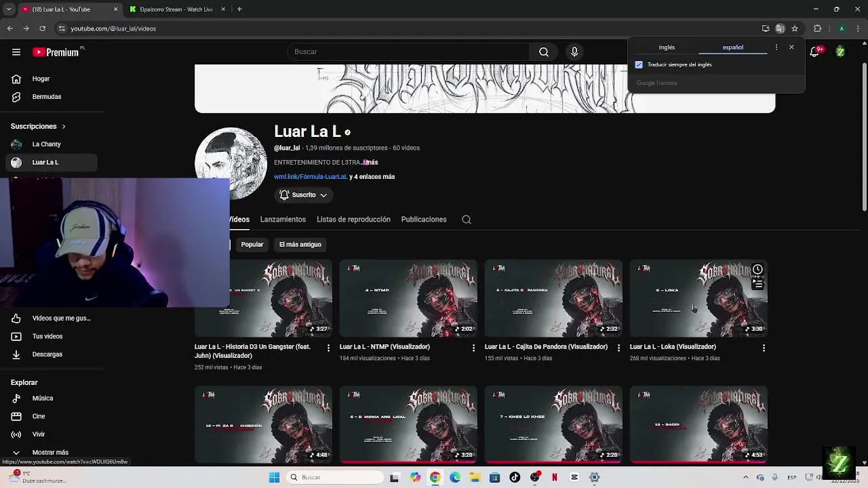The image size is (868, 488).
Task: Toggle 'Traducir siempre del inglés' checkbox
Action: 639,65
